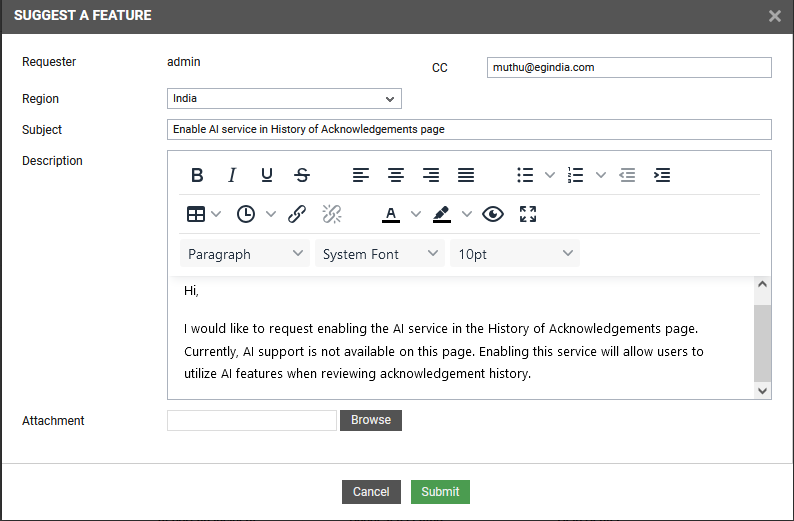Image resolution: width=794 pixels, height=521 pixels.
Task: Insert a table
Action: tap(196, 214)
